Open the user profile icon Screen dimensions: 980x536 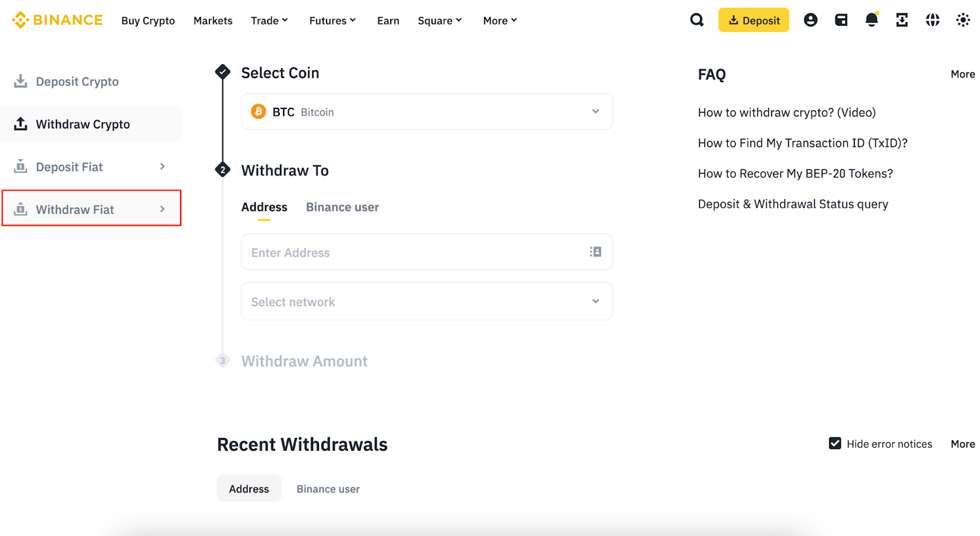[x=810, y=20]
